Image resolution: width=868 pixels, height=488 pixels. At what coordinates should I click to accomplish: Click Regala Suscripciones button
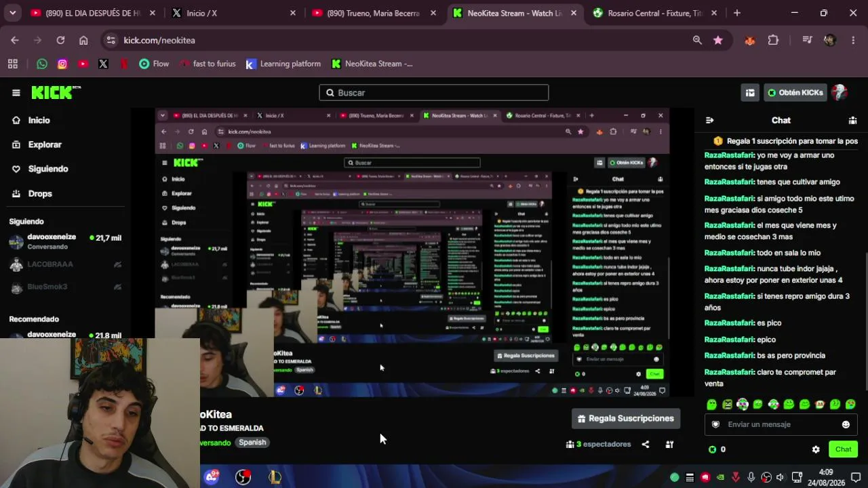[626, 418]
